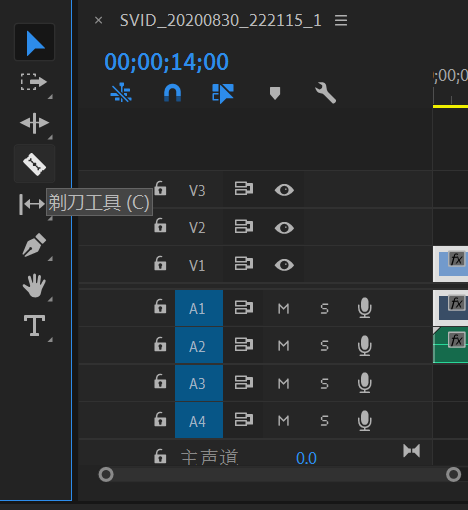
Task: Solo track A4
Action: click(x=325, y=421)
